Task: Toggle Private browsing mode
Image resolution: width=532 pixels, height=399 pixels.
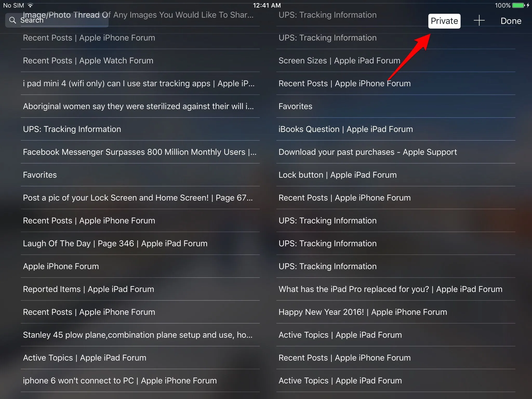Action: point(444,21)
